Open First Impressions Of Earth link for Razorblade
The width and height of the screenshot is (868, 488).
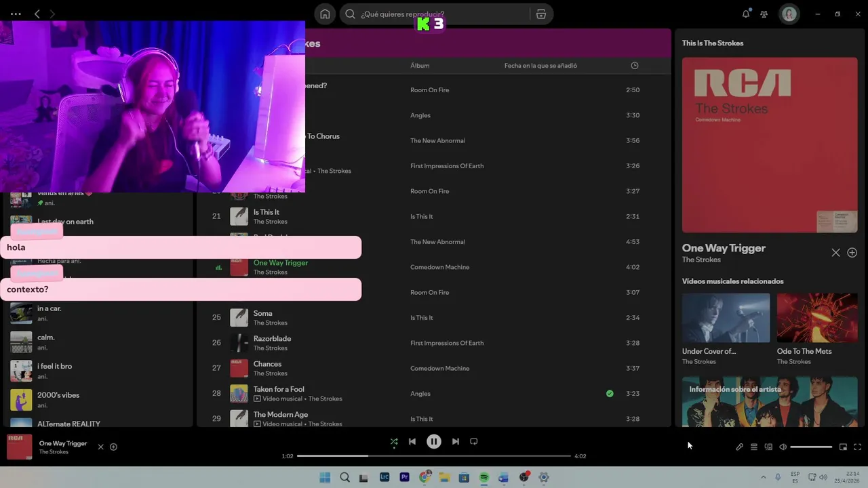pyautogui.click(x=447, y=343)
